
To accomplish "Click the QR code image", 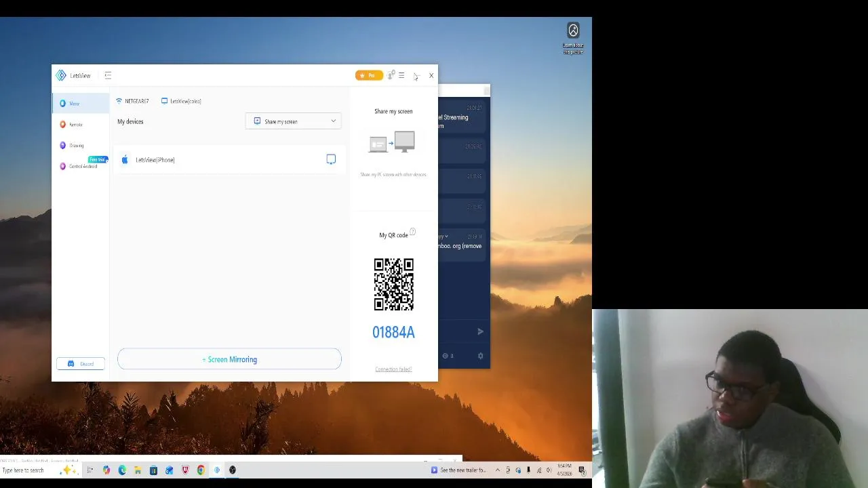I will click(x=393, y=284).
